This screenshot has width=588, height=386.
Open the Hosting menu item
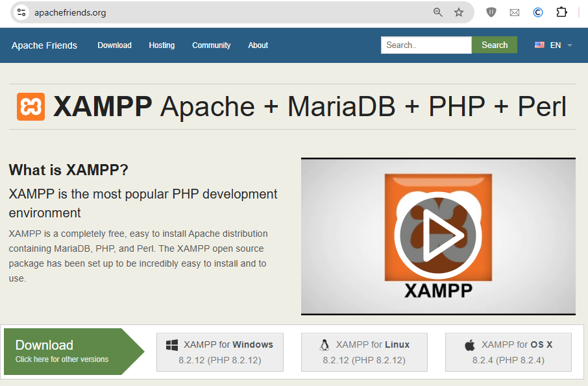pos(161,45)
